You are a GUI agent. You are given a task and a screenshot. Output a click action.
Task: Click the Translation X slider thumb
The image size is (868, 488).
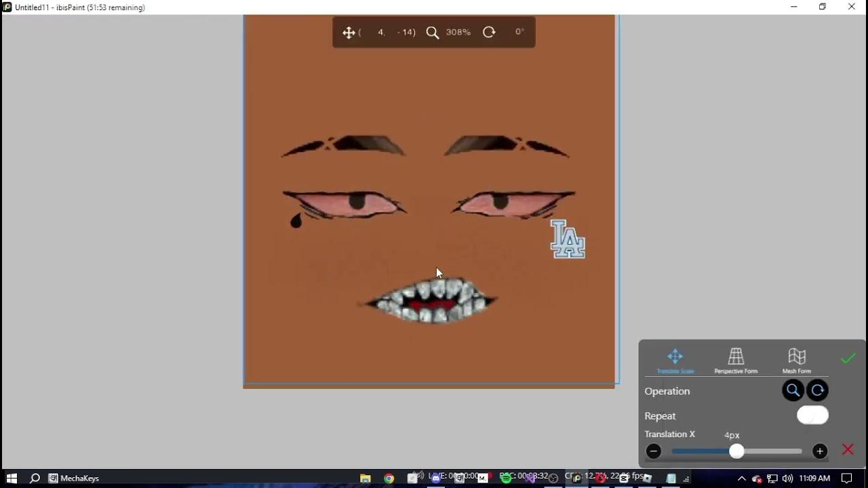pyautogui.click(x=736, y=451)
